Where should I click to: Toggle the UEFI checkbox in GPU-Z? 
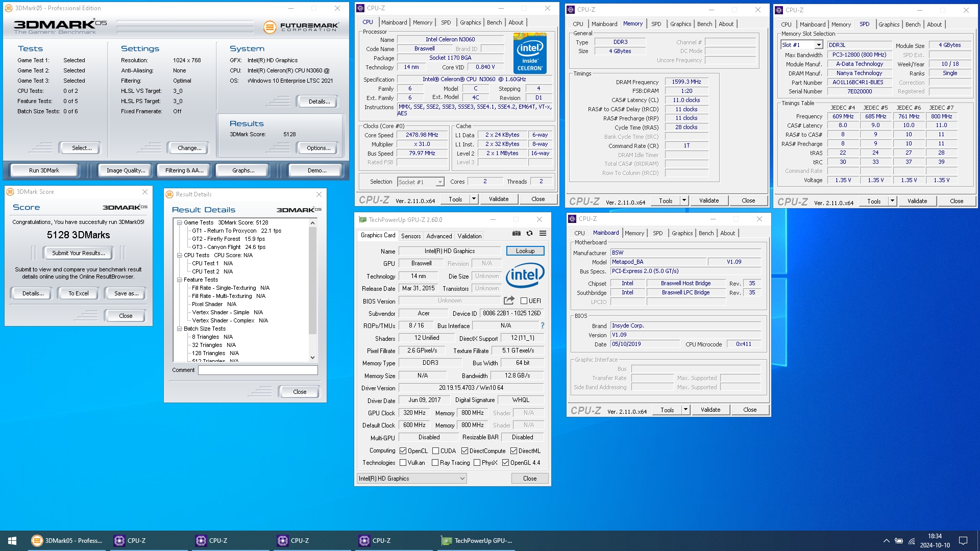524,301
